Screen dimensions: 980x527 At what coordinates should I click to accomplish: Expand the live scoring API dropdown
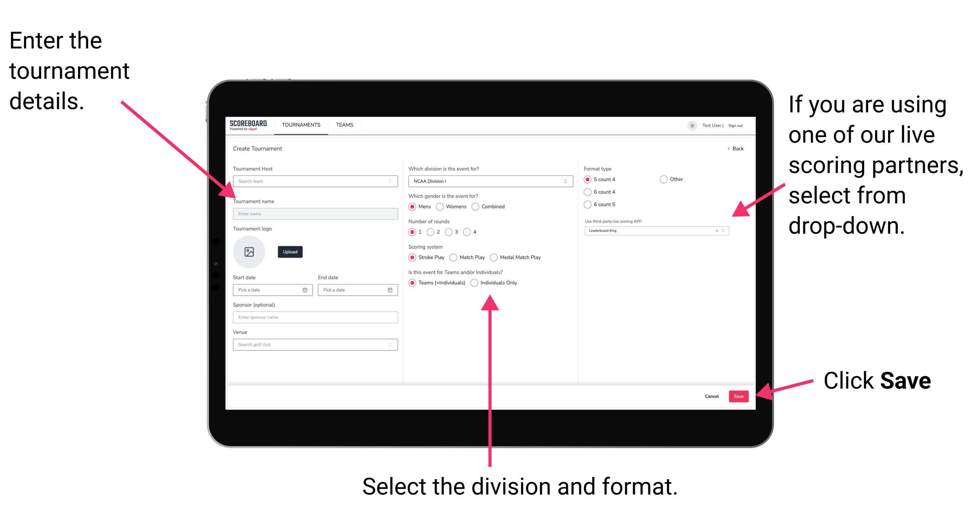click(x=723, y=231)
